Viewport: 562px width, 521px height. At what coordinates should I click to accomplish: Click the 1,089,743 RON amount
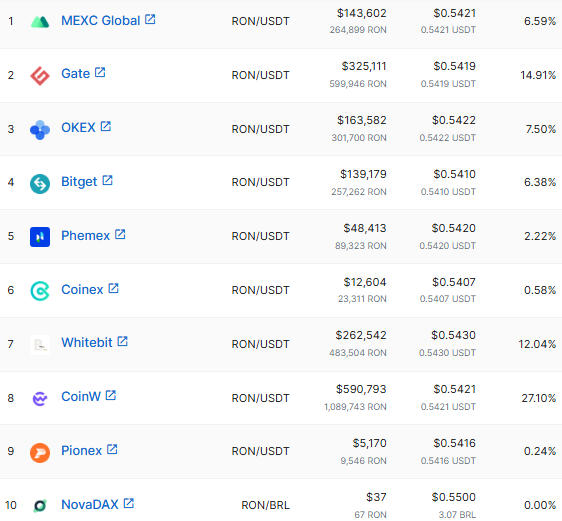point(355,407)
